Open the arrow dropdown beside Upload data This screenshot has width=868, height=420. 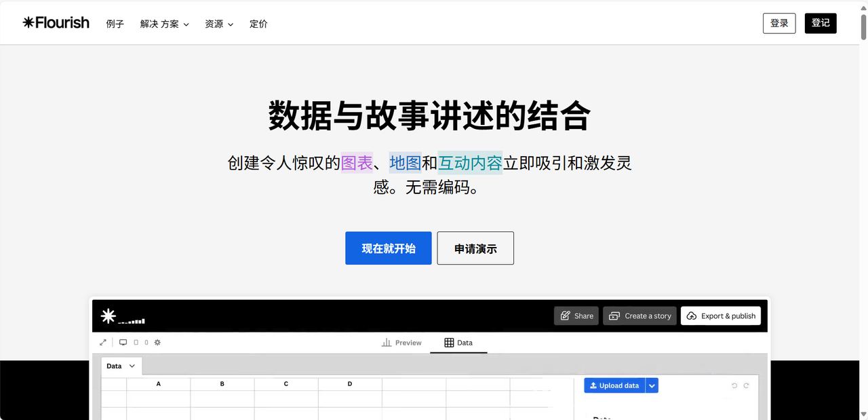(x=652, y=385)
